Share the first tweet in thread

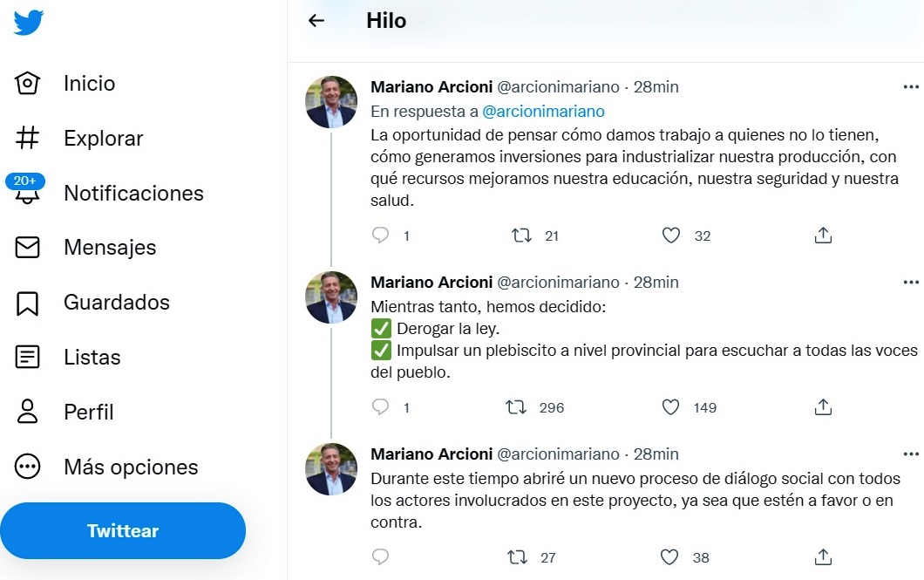(823, 235)
